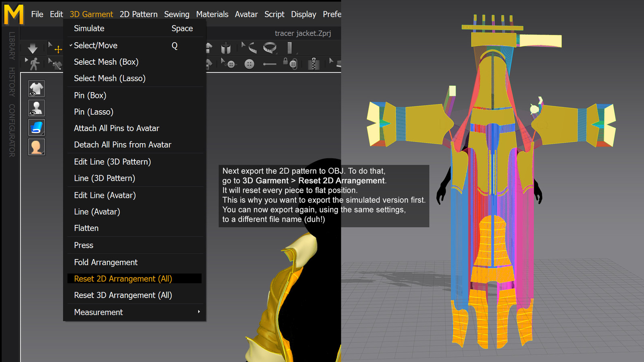Screen dimensions: 644x362
Task: Click the flattened colorful pattern preview image
Action: point(492,181)
